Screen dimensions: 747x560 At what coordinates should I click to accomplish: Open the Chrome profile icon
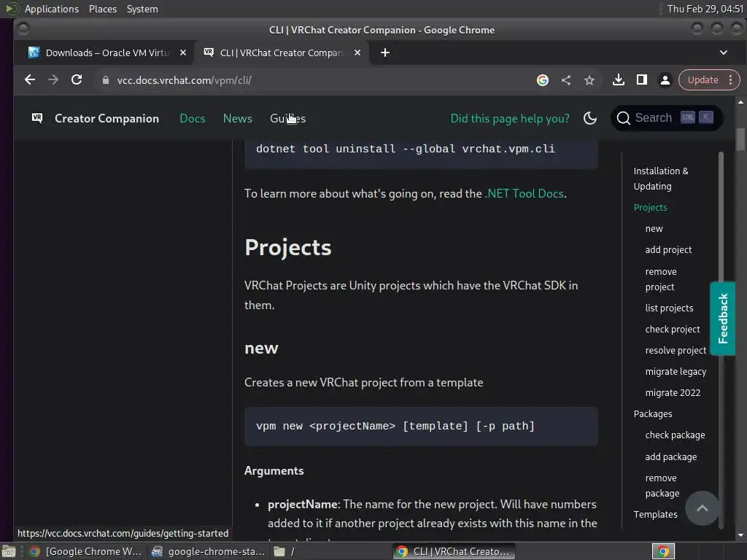(665, 80)
